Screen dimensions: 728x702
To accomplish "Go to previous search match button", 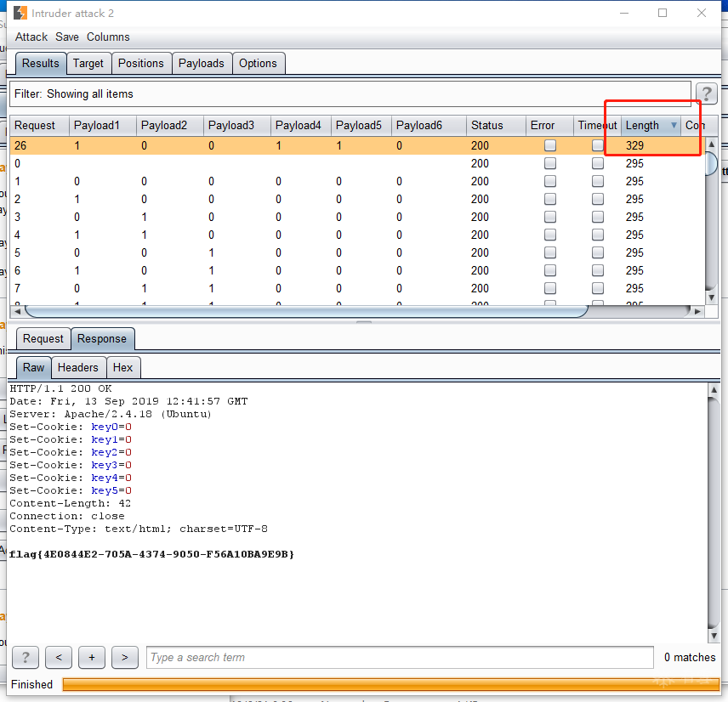I will pos(59,657).
